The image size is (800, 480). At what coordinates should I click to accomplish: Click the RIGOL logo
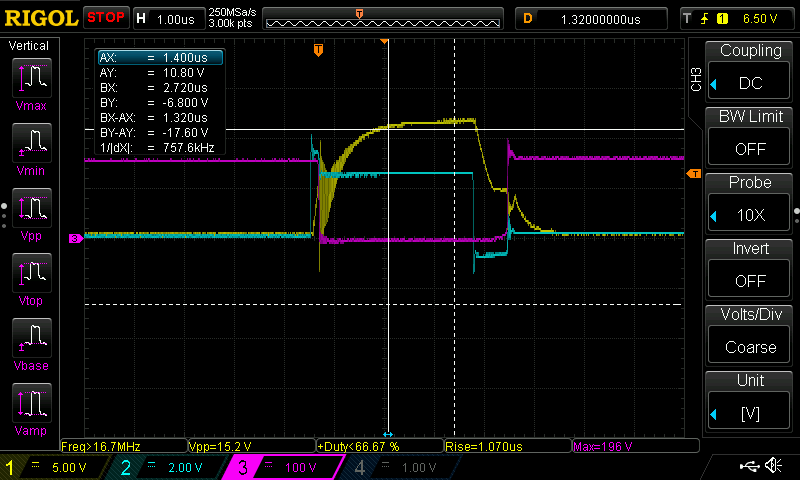tap(41, 18)
